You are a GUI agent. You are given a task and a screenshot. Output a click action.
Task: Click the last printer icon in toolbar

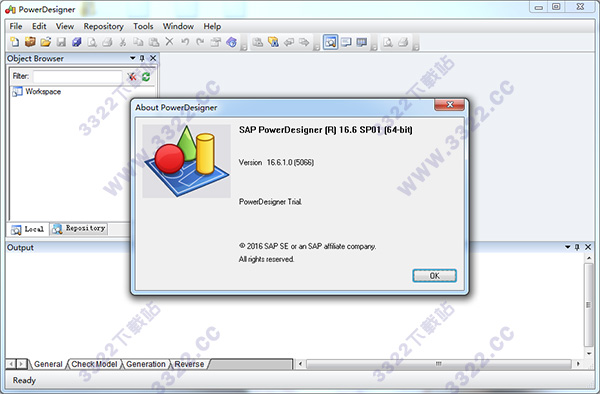[403, 42]
